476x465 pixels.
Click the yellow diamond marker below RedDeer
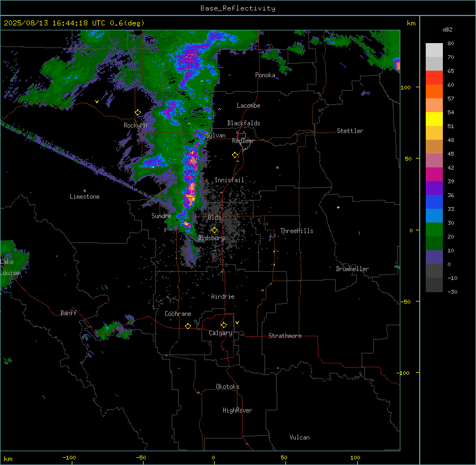[235, 155]
